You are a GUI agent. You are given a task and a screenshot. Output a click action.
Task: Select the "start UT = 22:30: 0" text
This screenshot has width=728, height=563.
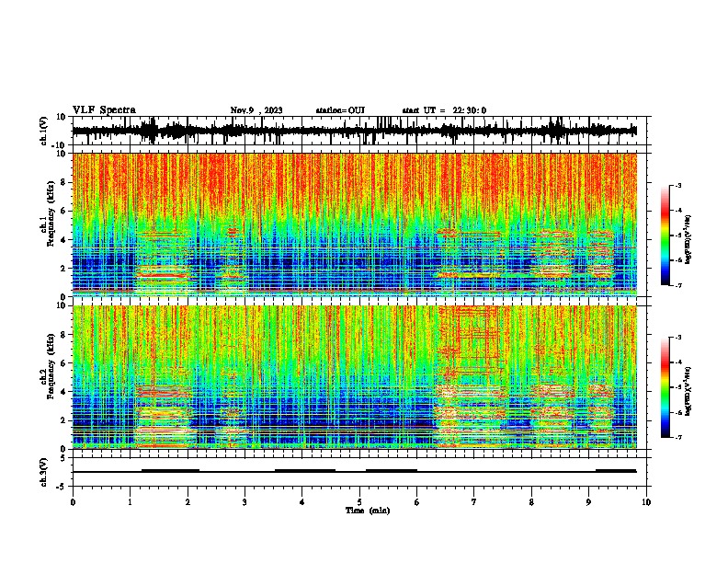click(444, 110)
